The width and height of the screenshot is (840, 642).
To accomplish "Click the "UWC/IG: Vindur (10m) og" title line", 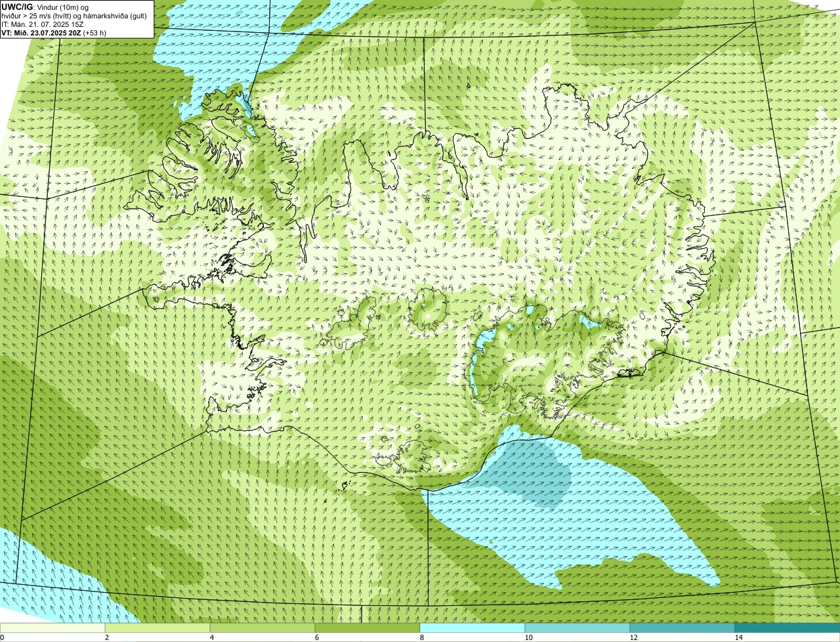I will [45, 7].
